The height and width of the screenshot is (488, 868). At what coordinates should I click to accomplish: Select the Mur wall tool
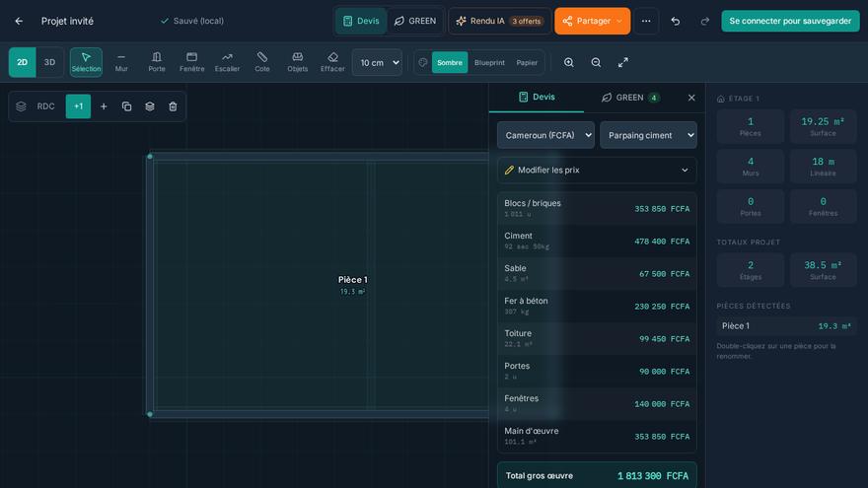pos(121,62)
